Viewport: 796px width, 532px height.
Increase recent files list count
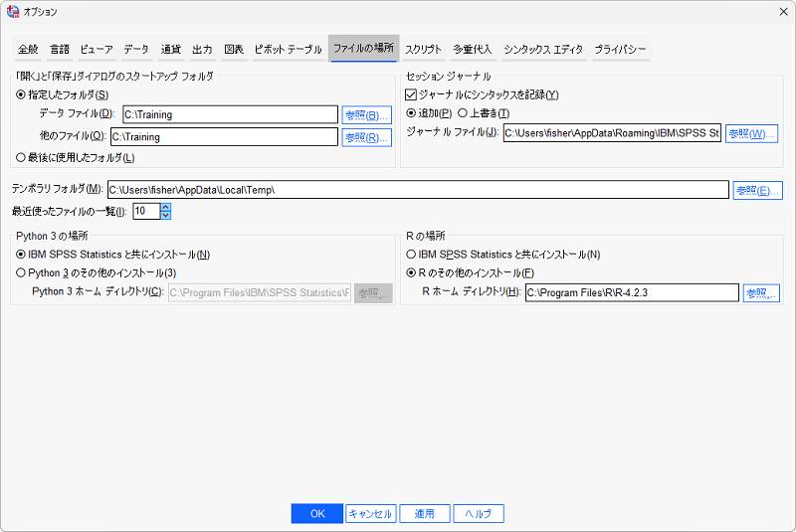click(165, 207)
